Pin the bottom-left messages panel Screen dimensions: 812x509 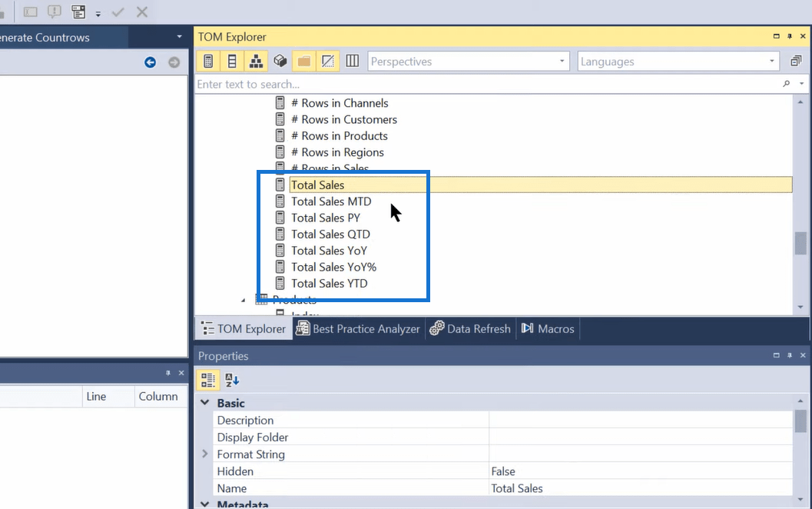[167, 373]
